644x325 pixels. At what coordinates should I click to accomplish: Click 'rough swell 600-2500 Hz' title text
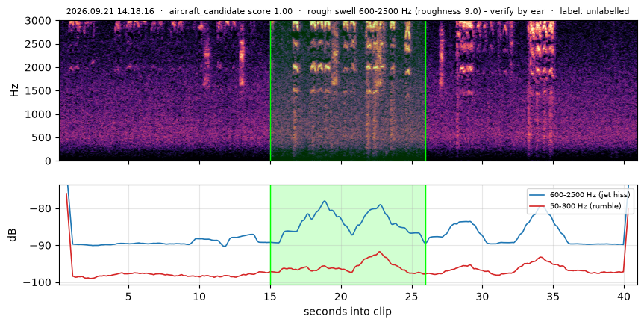tap(359, 11)
